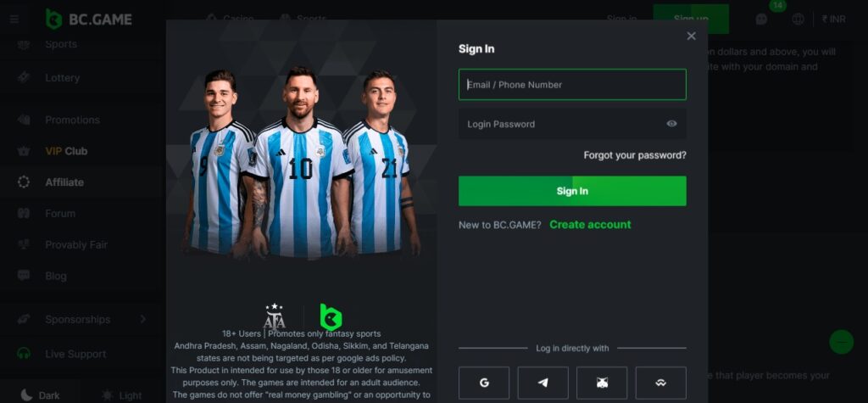Open the hamburger menu icon

coord(14,20)
